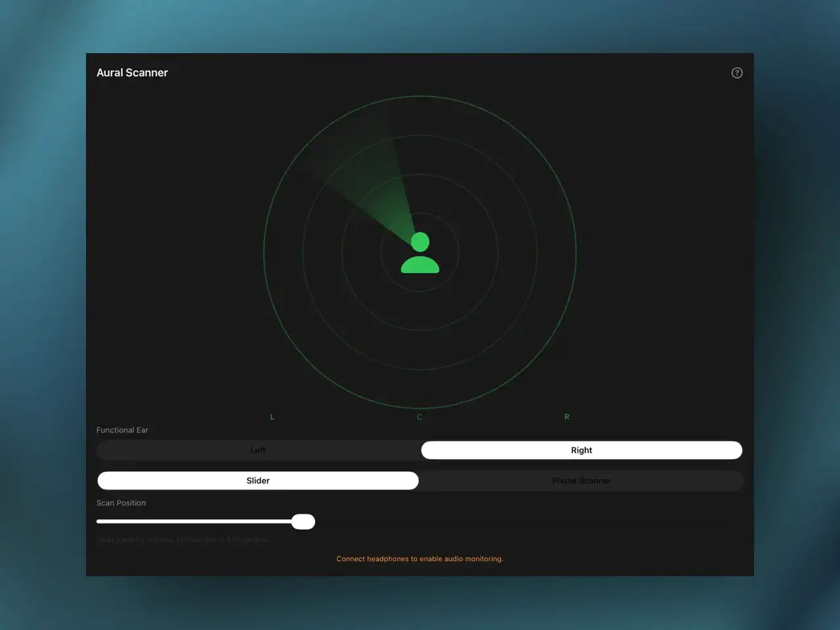
Task: Select Right as the functional ear
Action: point(581,450)
